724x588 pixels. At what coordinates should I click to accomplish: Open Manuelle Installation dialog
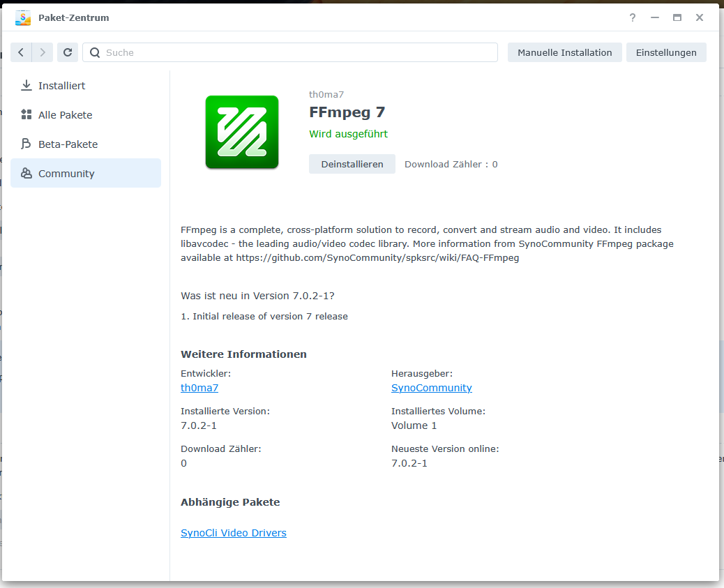[x=564, y=52]
